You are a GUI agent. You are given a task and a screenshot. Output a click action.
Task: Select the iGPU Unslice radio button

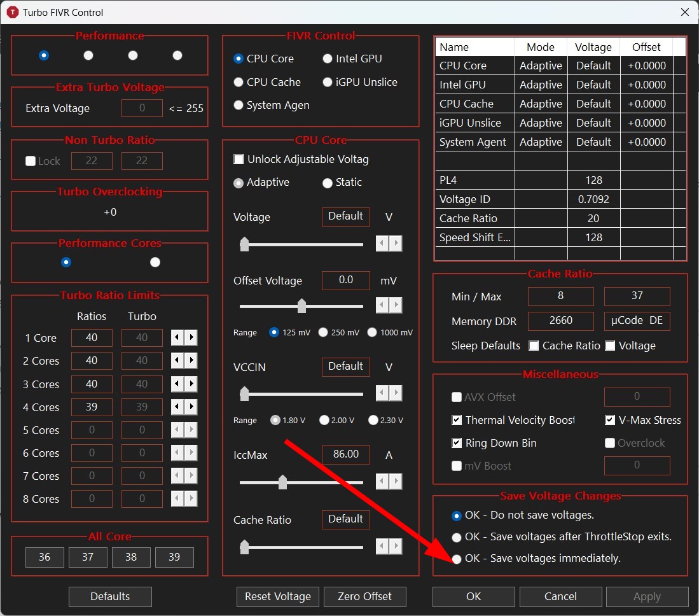tap(328, 82)
